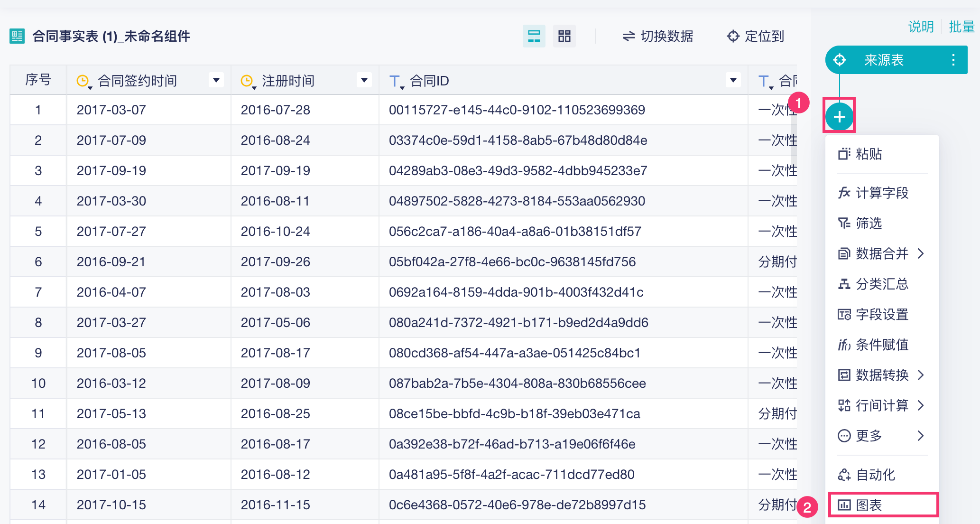
Task: Switch to grid card view icon
Action: coord(564,36)
